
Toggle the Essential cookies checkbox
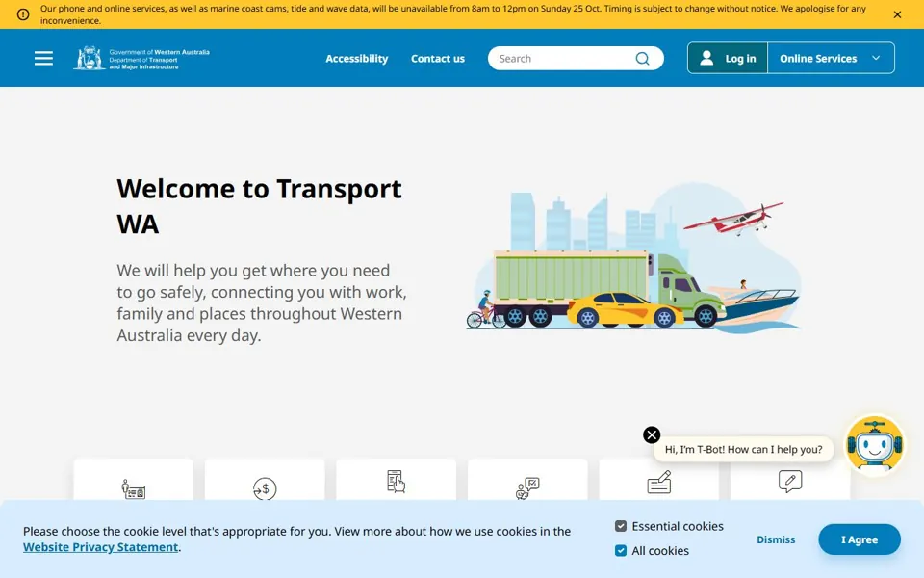[621, 526]
